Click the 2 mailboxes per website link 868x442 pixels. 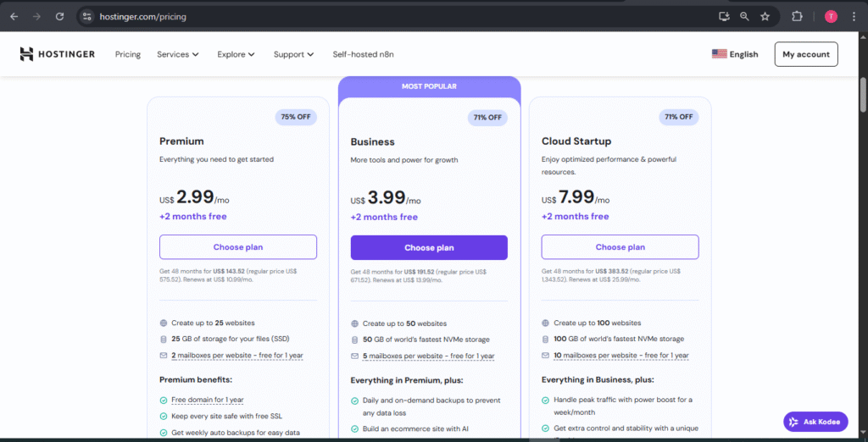(237, 356)
